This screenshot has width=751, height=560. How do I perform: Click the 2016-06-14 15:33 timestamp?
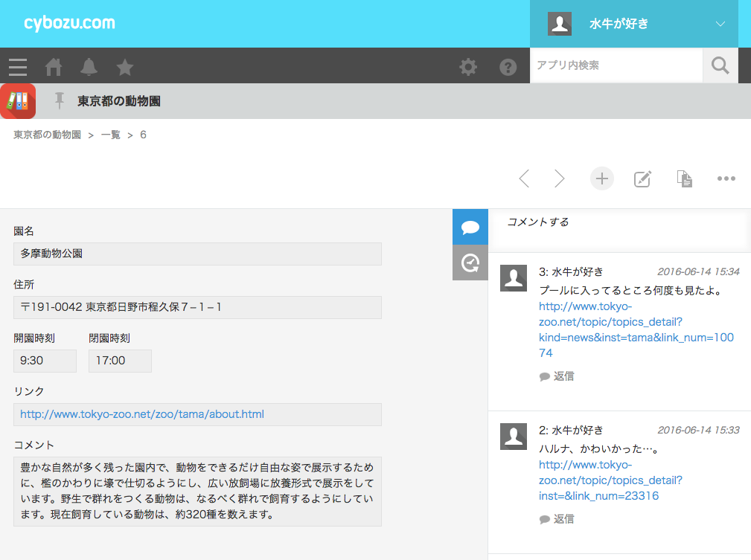click(x=698, y=431)
